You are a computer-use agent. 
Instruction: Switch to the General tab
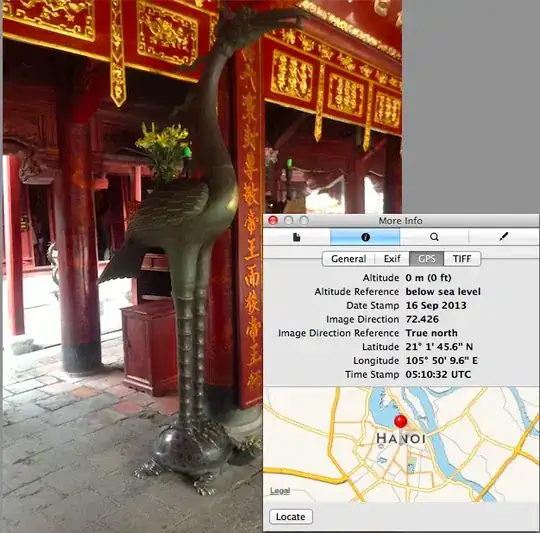[x=349, y=259]
